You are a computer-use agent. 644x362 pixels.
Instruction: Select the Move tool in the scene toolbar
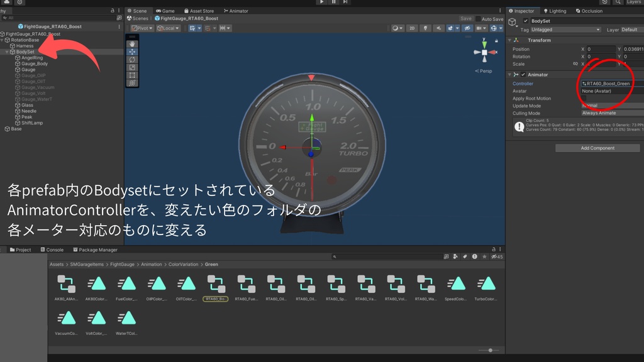tap(132, 52)
